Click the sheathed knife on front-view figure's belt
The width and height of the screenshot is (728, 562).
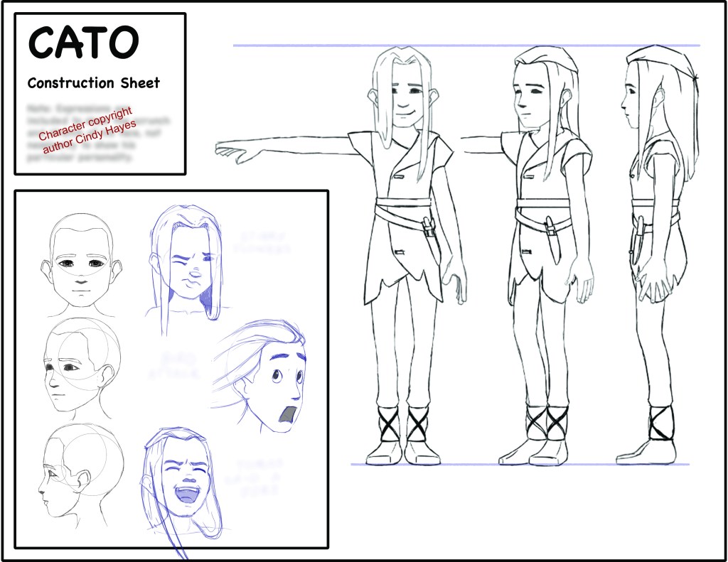[429, 229]
